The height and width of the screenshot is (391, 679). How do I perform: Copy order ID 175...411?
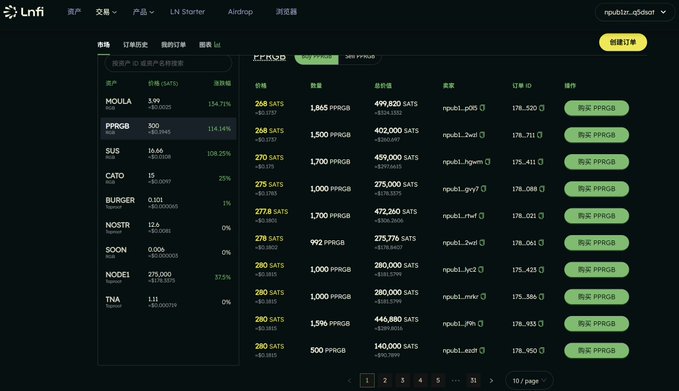[x=540, y=162]
